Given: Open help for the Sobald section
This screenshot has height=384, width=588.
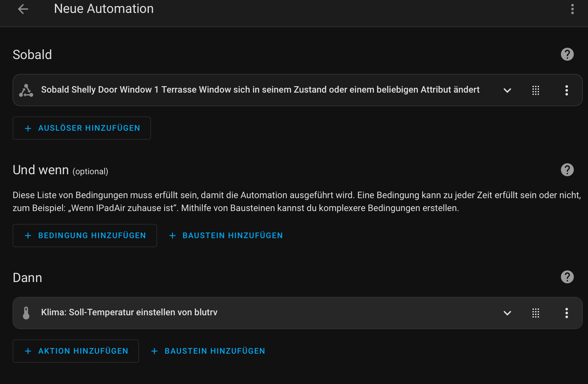Looking at the screenshot, I should 567,54.
